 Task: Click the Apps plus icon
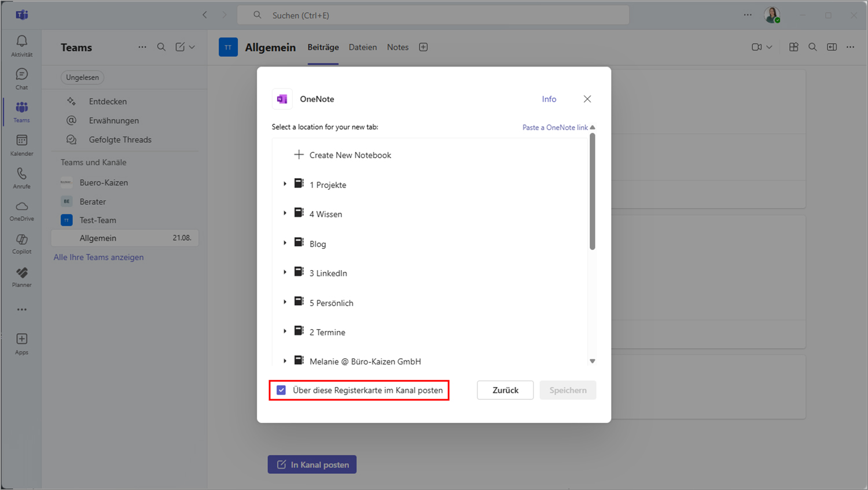click(x=21, y=343)
